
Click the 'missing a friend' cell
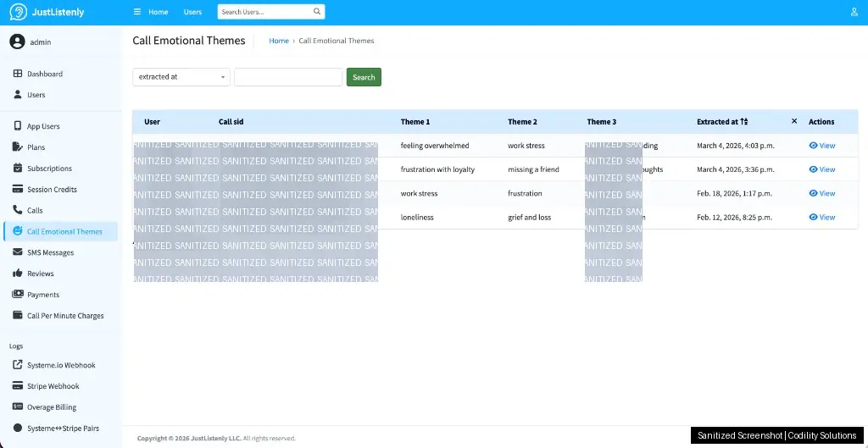(534, 169)
